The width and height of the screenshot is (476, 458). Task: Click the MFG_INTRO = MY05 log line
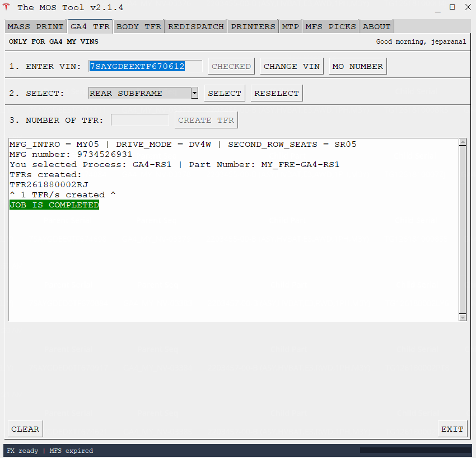click(183, 145)
